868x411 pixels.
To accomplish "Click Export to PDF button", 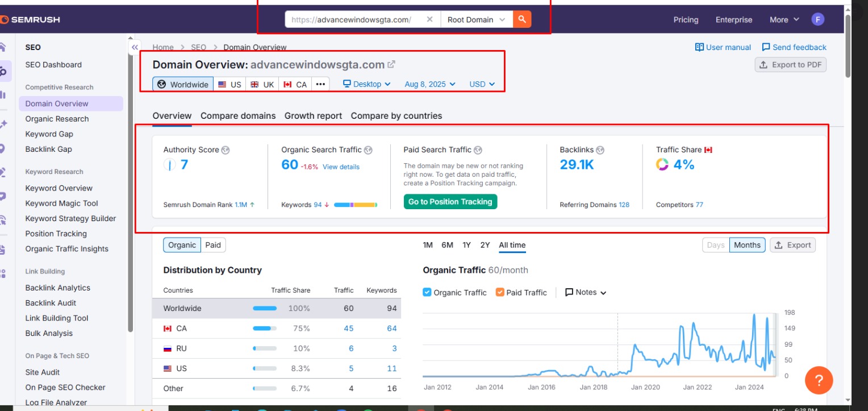I will click(791, 65).
